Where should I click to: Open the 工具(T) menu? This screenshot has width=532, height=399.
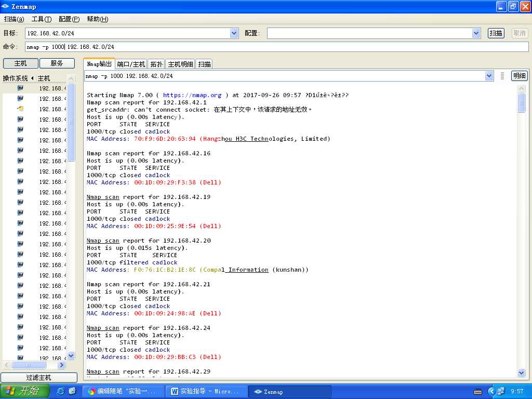42,19
